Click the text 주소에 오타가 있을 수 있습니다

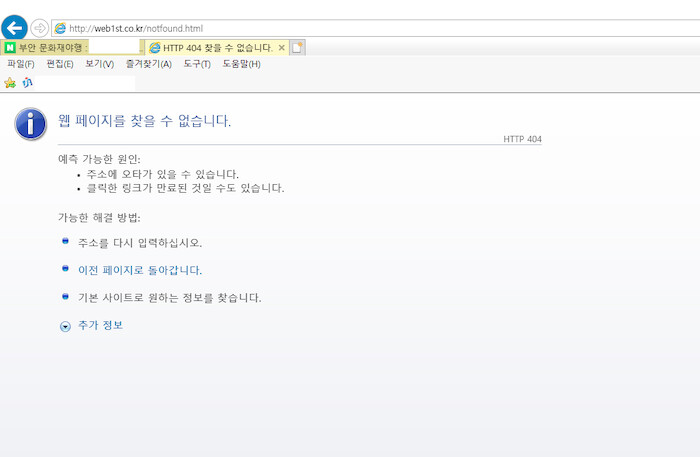tap(162, 174)
